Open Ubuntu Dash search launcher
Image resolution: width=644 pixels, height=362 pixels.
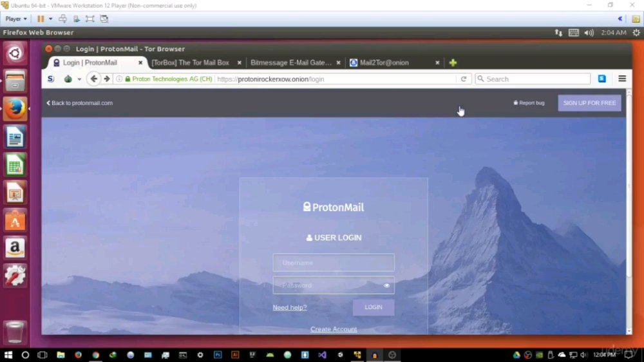click(15, 53)
